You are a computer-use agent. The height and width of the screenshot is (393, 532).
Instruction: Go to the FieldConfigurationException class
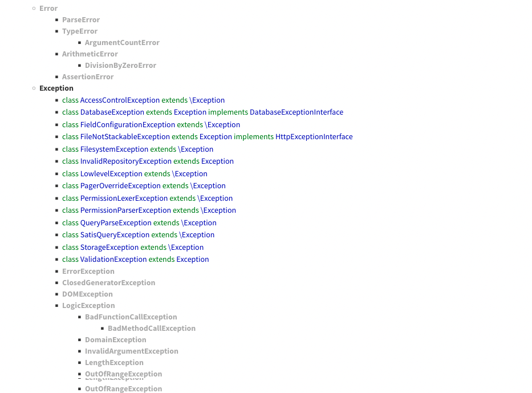(127, 125)
